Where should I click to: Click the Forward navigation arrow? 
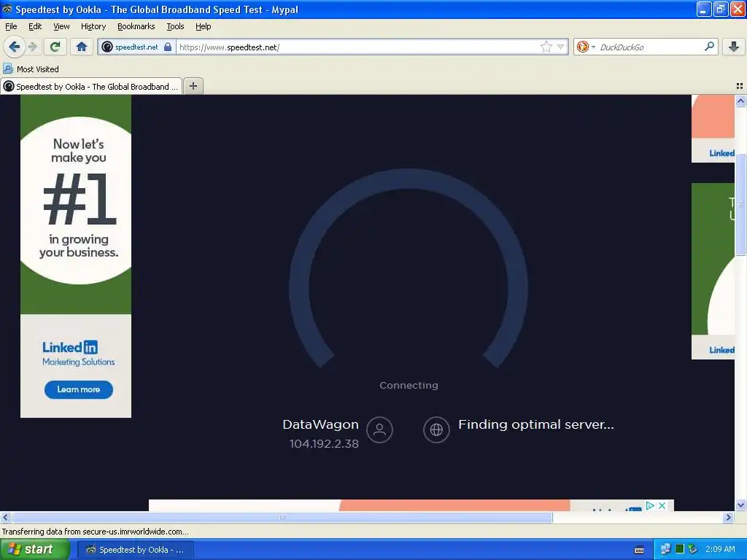coord(33,47)
